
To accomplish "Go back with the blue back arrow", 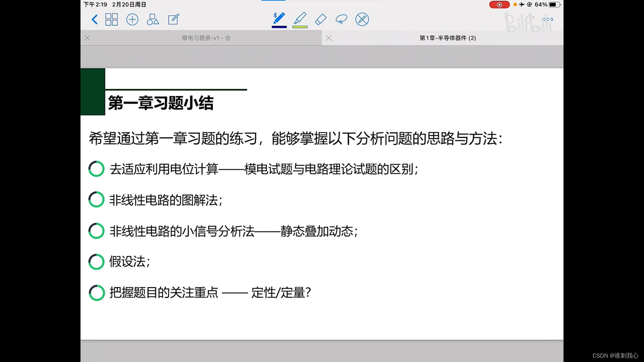I will pyautogui.click(x=95, y=19).
